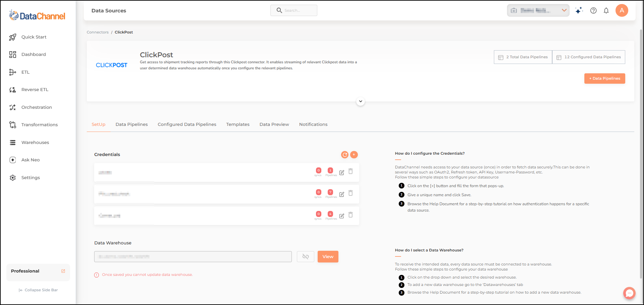644x305 pixels.
Task: Edit the credential with 7 pipelines
Action: pyautogui.click(x=341, y=195)
